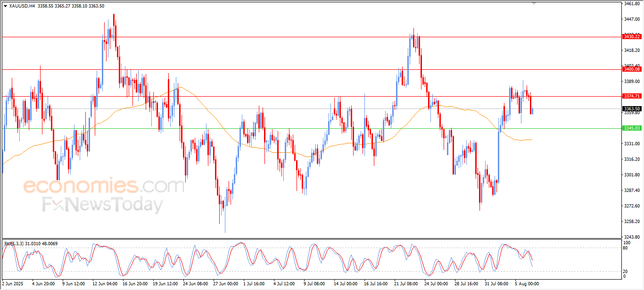Click the 4 Jun 20:00 time label

43,284
